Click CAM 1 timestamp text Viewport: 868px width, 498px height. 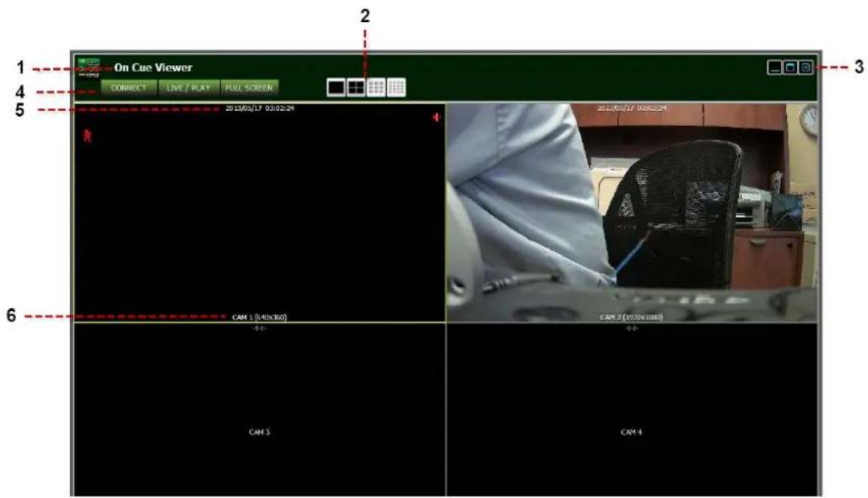(x=259, y=108)
